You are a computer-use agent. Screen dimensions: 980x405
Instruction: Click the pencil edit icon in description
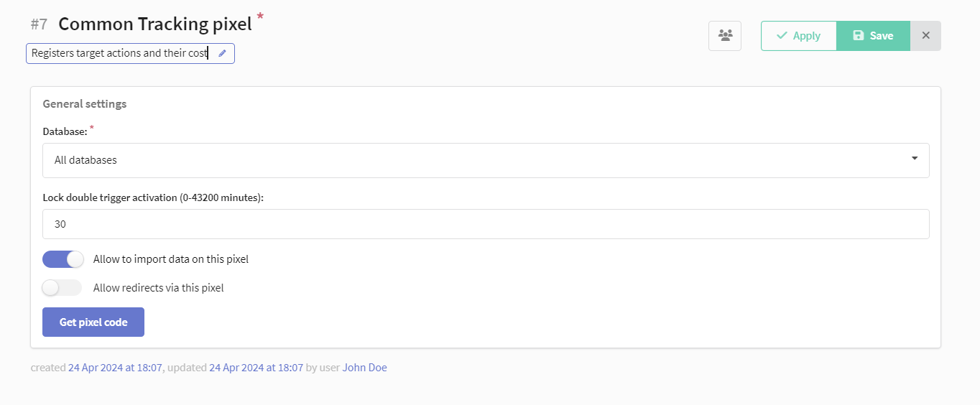[222, 54]
